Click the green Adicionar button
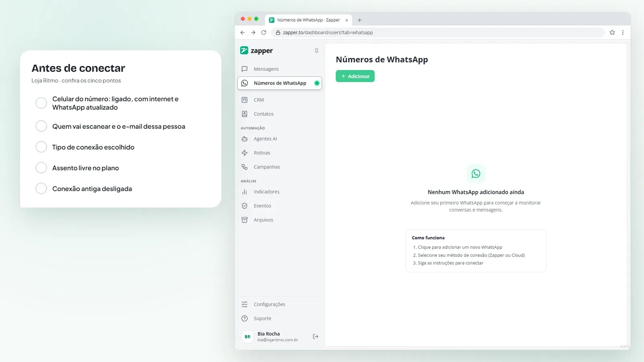644x362 pixels. click(x=355, y=76)
